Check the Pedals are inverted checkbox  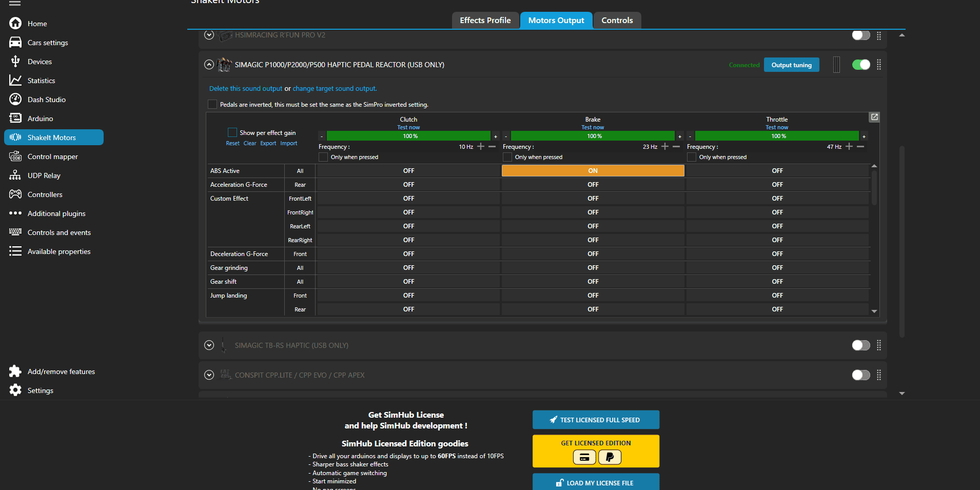click(212, 104)
